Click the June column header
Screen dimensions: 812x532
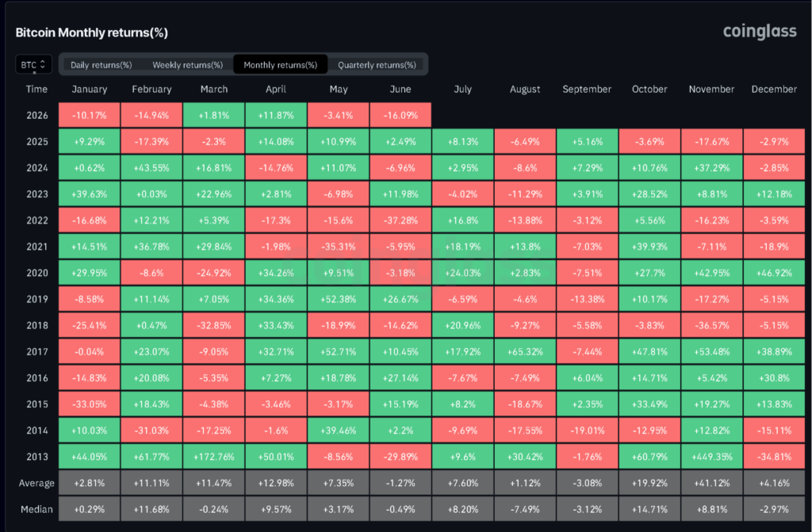pyautogui.click(x=400, y=89)
